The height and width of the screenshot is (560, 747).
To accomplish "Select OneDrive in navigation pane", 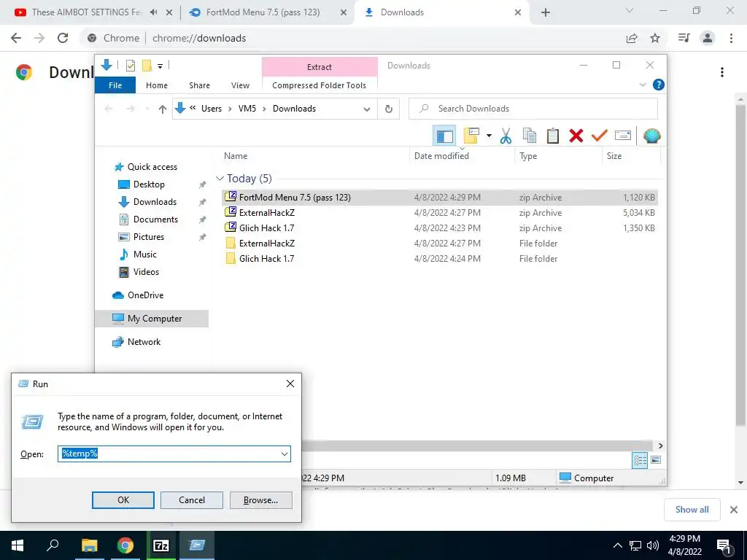I will (145, 295).
